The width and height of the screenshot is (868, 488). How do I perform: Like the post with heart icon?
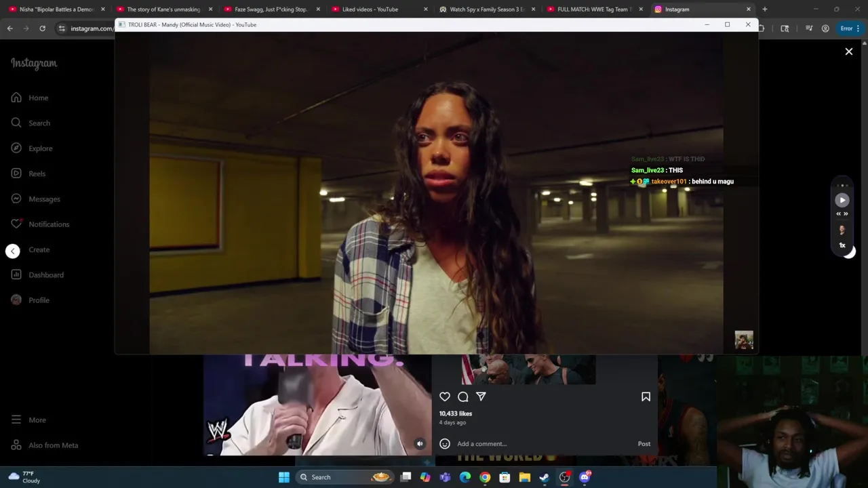445,397
